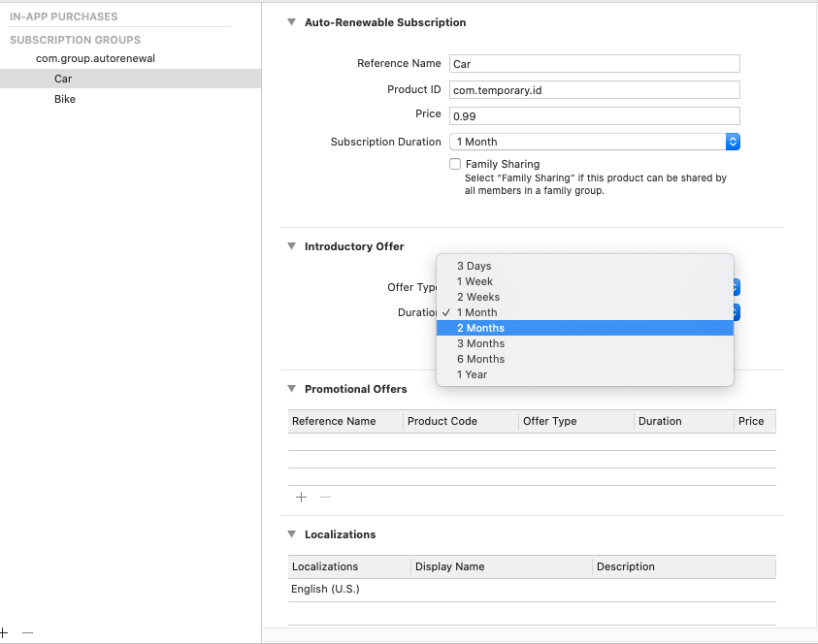
Task: Click the minus icon at sidebar bottom
Action: (27, 632)
